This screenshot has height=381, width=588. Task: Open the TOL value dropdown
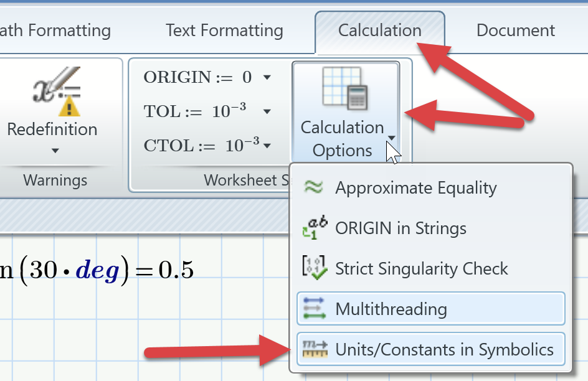[267, 111]
